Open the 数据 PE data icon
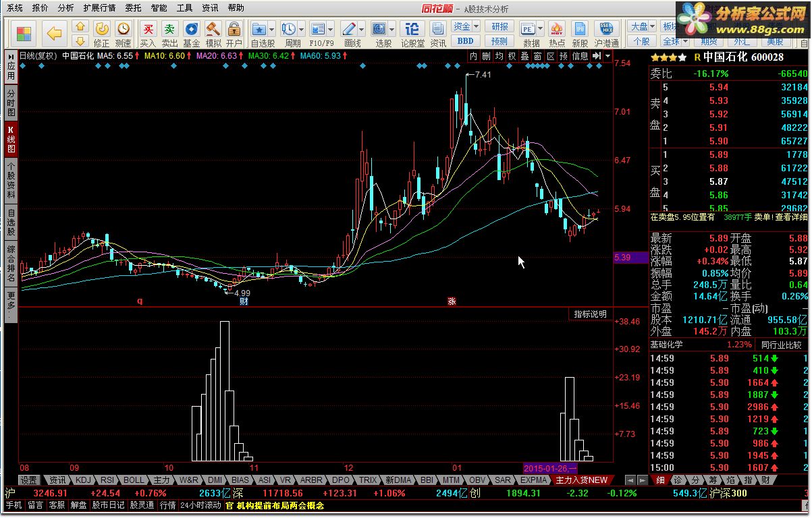The image size is (812, 518). click(x=528, y=29)
